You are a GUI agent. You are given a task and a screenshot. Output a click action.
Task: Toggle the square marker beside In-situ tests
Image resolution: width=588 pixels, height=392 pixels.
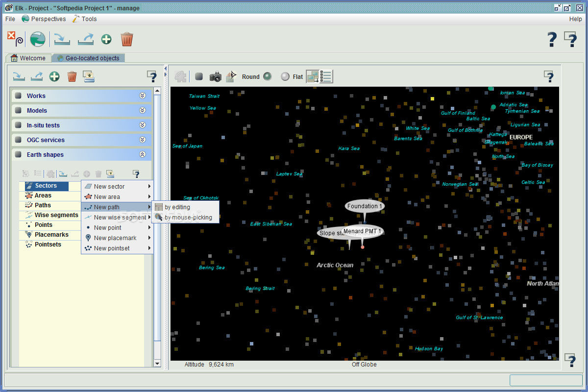[x=18, y=125]
